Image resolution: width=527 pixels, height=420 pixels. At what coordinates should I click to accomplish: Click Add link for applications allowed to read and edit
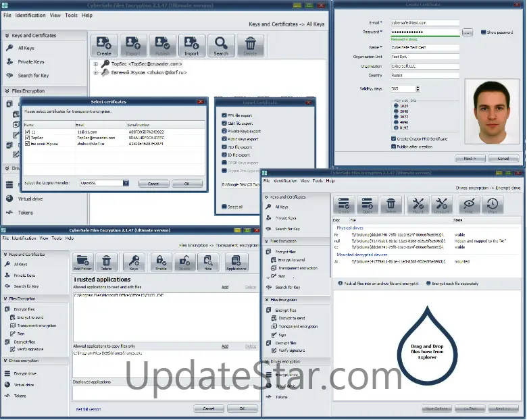[225, 287]
